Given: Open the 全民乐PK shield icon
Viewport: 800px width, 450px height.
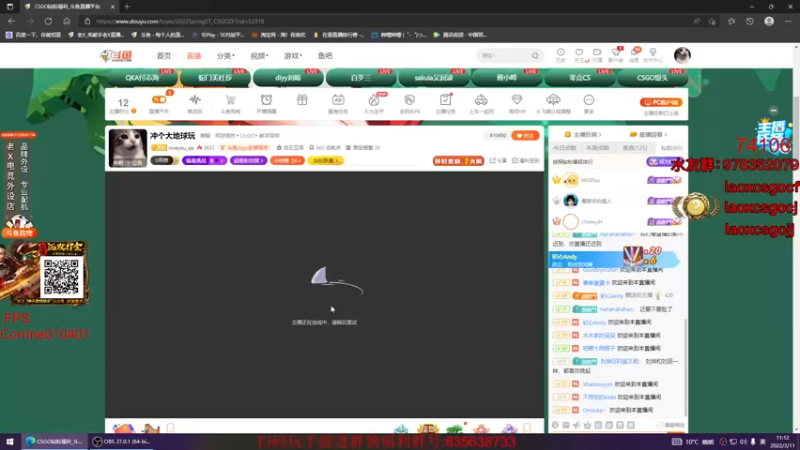Looking at the screenshot, I should (x=410, y=100).
